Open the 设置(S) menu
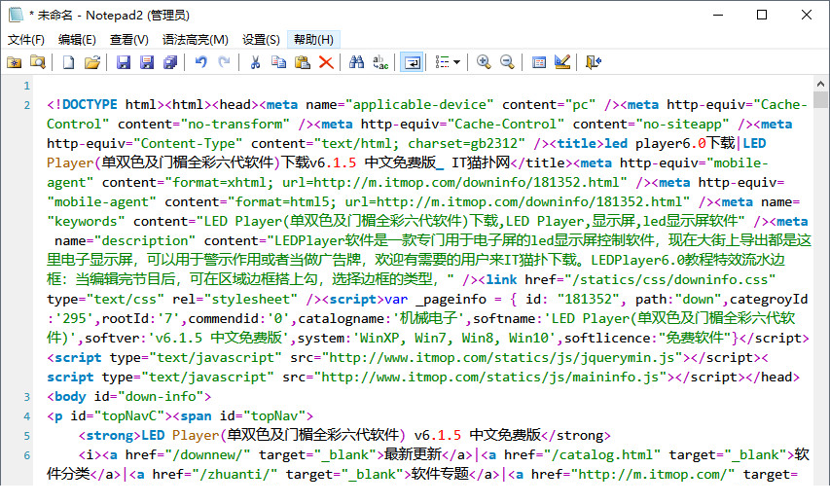830x504 pixels. tap(261, 40)
